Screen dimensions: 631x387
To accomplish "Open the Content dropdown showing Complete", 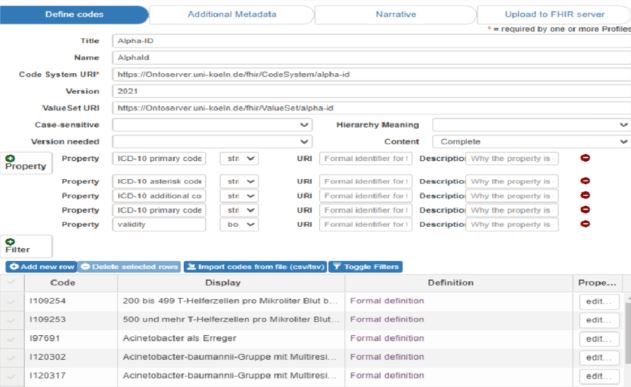I will pyautogui.click(x=531, y=142).
